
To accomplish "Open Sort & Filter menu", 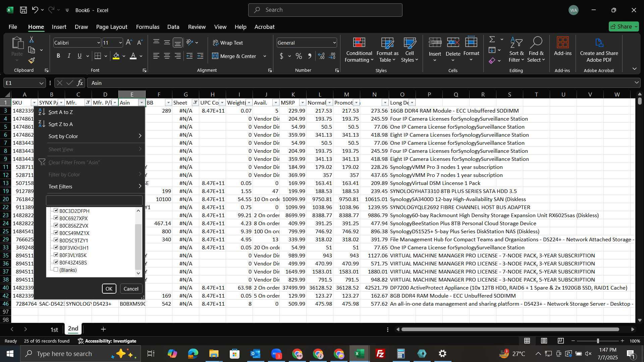I will 516,50.
